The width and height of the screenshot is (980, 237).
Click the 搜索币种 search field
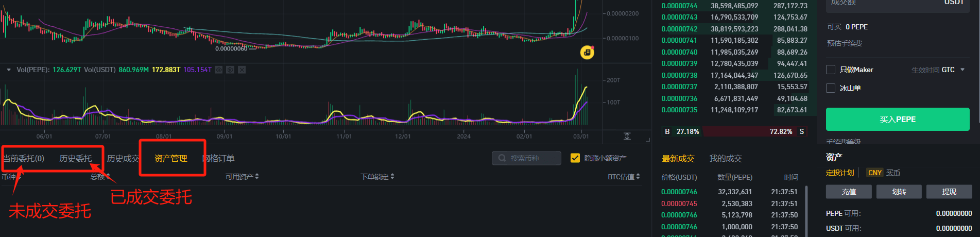pyautogui.click(x=530, y=158)
